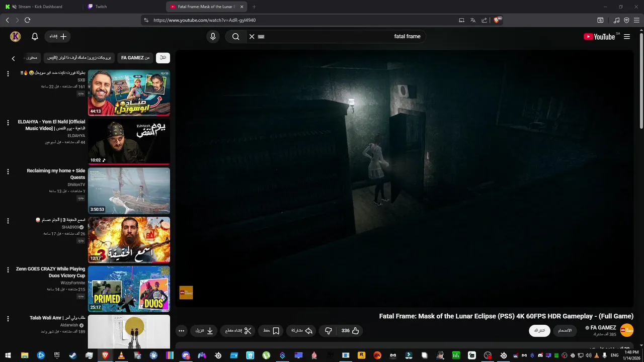This screenshot has width=644, height=362.
Task: Click the share icon in address bar
Action: pos(484,20)
